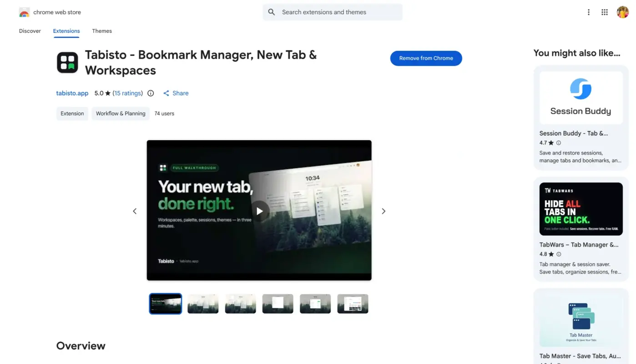Select the second screenshot thumbnail

pos(203,304)
